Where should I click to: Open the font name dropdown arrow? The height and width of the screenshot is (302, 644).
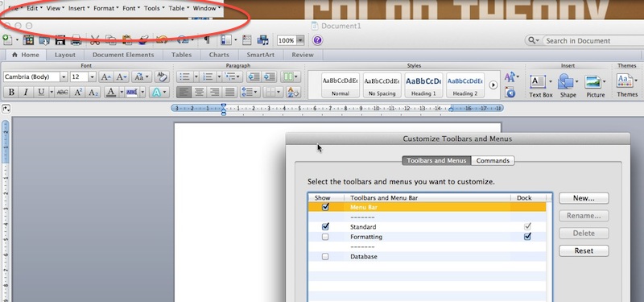click(x=64, y=77)
